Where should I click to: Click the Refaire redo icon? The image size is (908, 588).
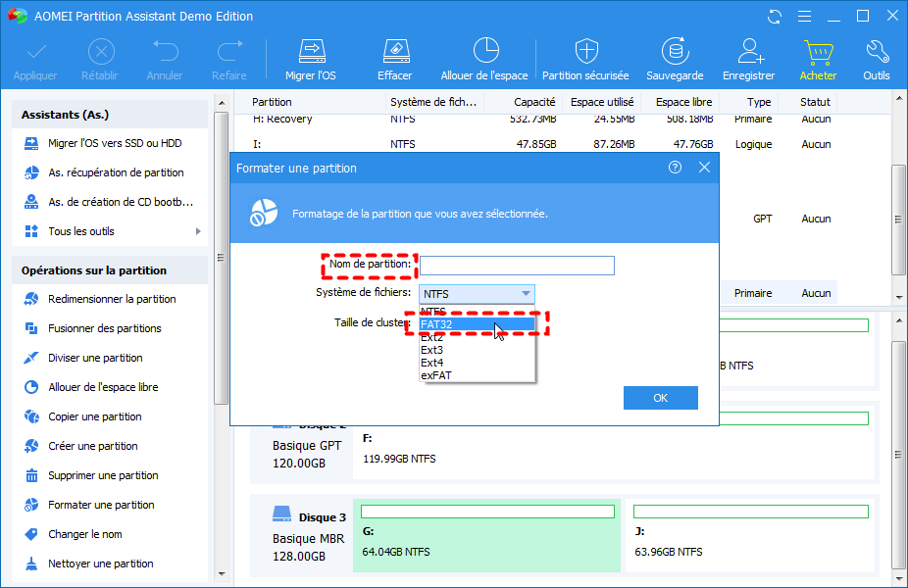(x=229, y=52)
